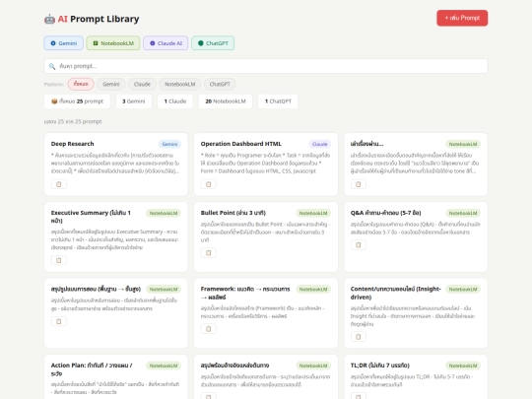532x399 pixels.
Task: Open the Gemini platform link button
Action: pyautogui.click(x=63, y=43)
